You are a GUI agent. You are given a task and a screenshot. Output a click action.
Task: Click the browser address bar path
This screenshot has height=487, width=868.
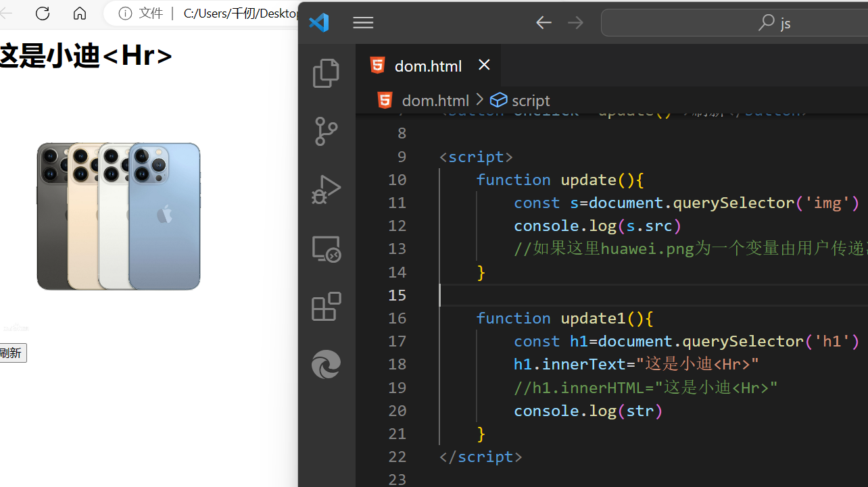pos(241,14)
